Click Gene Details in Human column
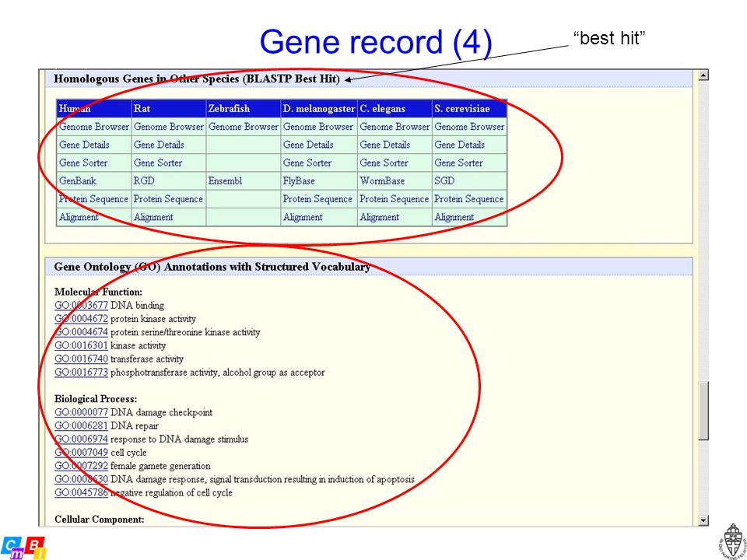Viewport: 747px width, 560px height. pyautogui.click(x=84, y=145)
